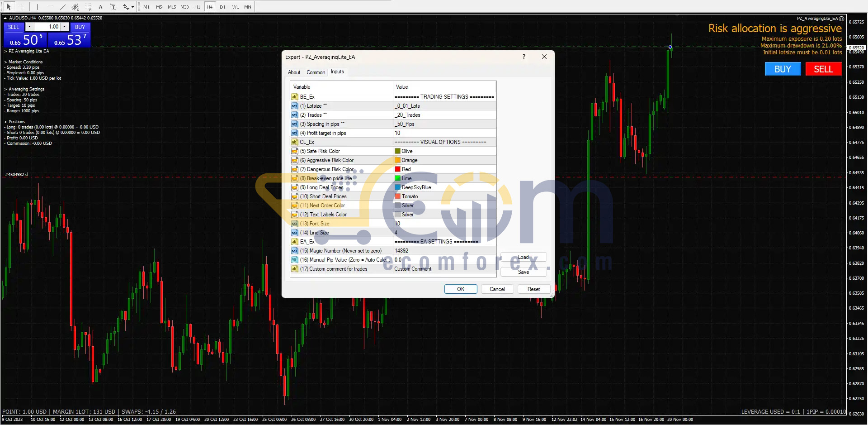Image resolution: width=868 pixels, height=425 pixels.
Task: Edit the _20_Trades value
Action: pyautogui.click(x=444, y=115)
